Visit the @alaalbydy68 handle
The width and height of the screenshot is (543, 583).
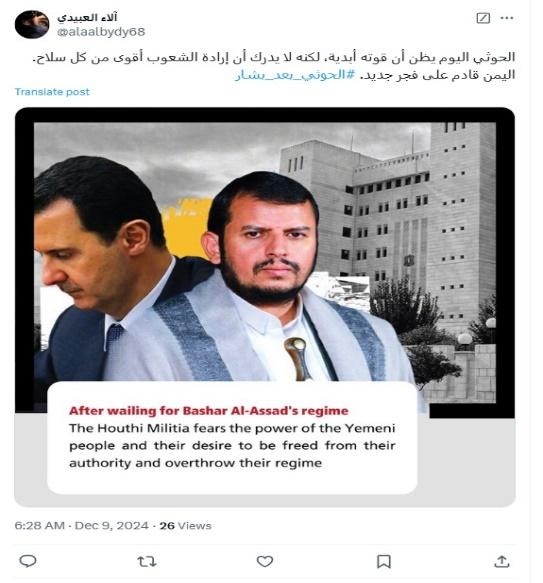tap(101, 32)
